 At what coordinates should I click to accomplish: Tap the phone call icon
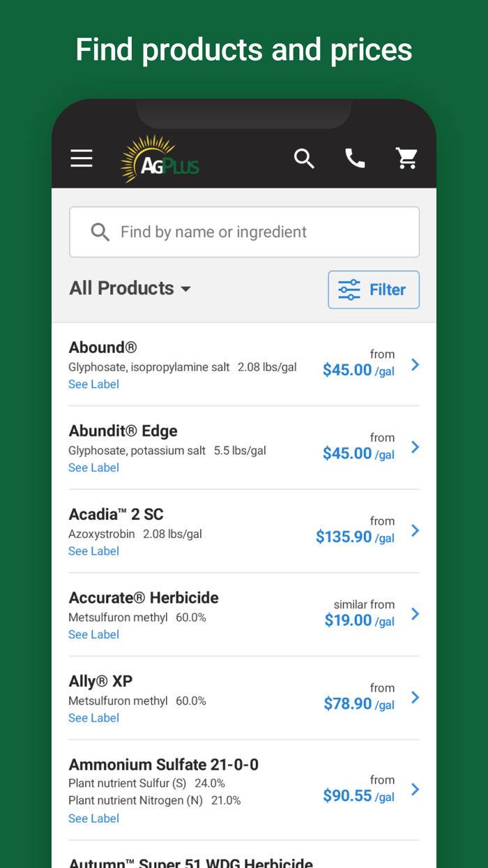(356, 158)
